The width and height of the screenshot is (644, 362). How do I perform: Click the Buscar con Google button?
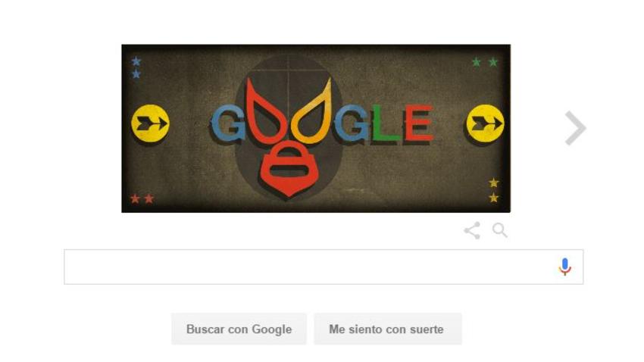click(x=239, y=329)
